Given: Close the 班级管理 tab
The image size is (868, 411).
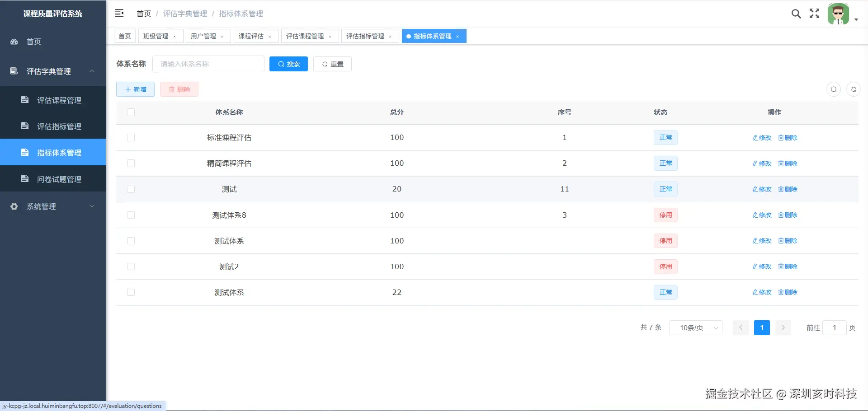Looking at the screenshot, I should tap(175, 37).
